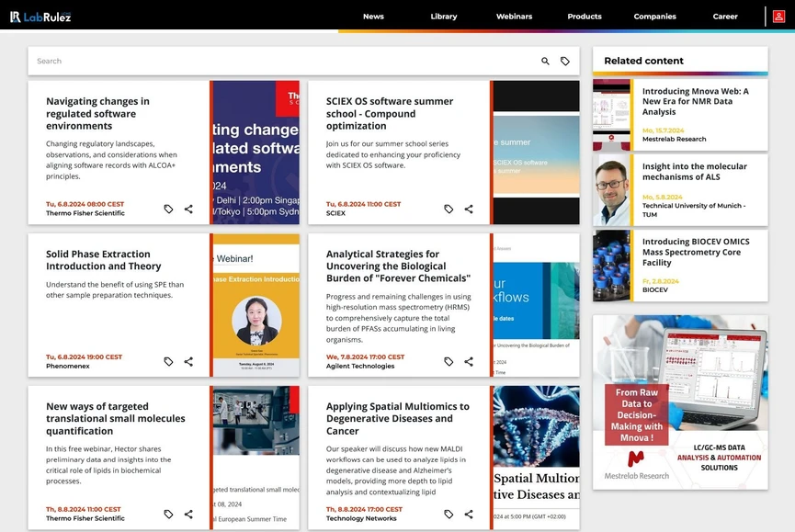Click inside the Search input field
This screenshot has width=795, height=532.
[x=276, y=61]
